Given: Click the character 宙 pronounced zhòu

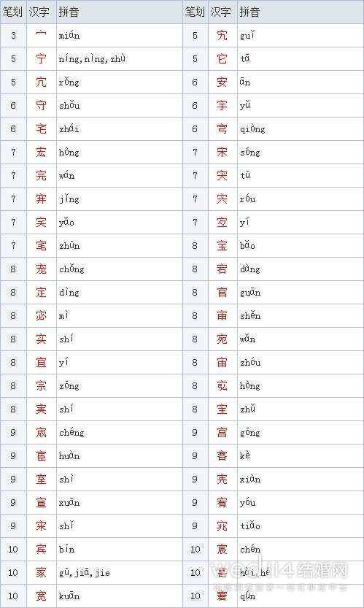Looking at the screenshot, I should point(222,363).
